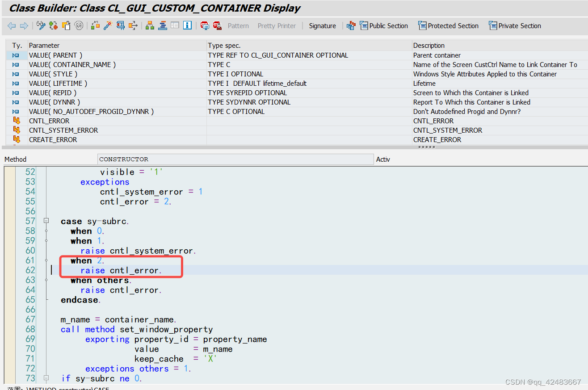This screenshot has width=588, height=390.
Task: Select the VALUE( LIFETIME ) parameter cell
Action: tap(117, 84)
